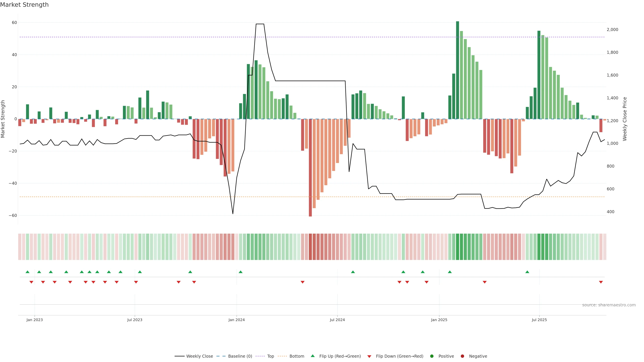644x362 pixels.
Task: Click the Weekly Close Price axis title
Action: click(x=625, y=119)
